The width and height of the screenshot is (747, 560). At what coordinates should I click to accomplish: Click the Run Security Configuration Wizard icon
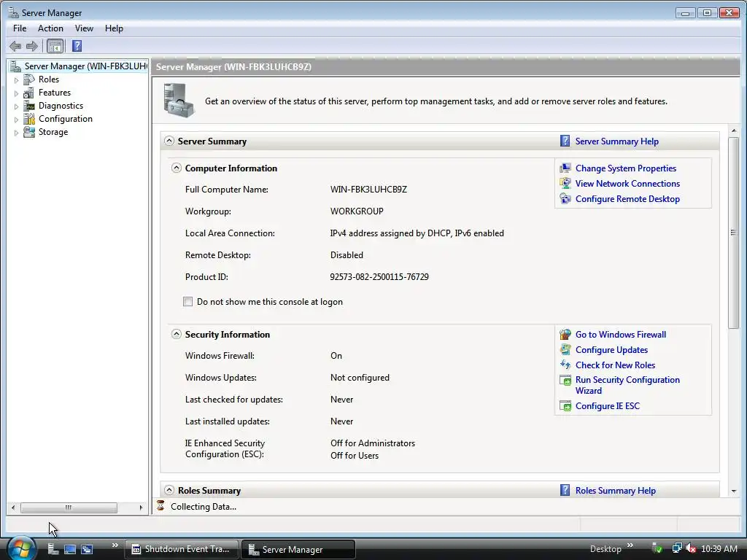(565, 380)
